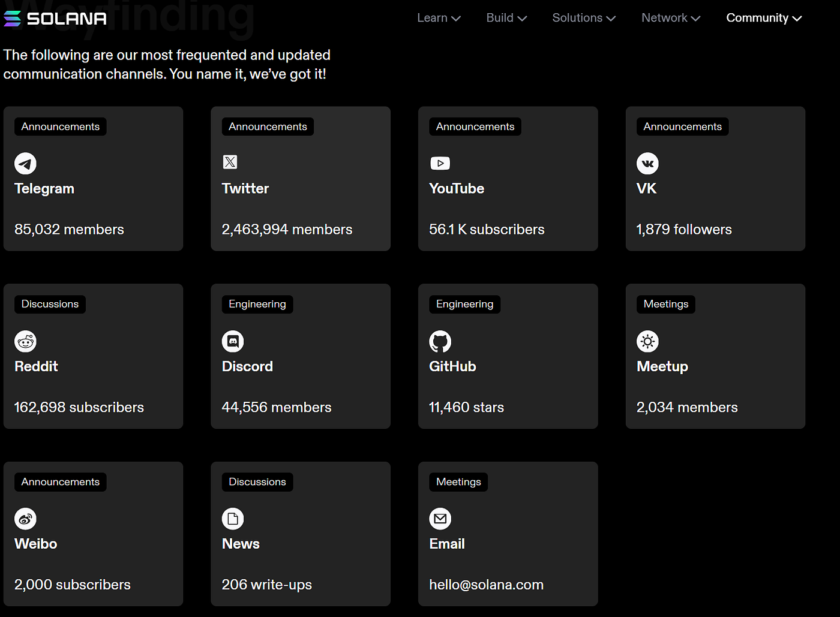The width and height of the screenshot is (840, 617).
Task: Open the Network menu
Action: click(x=671, y=18)
